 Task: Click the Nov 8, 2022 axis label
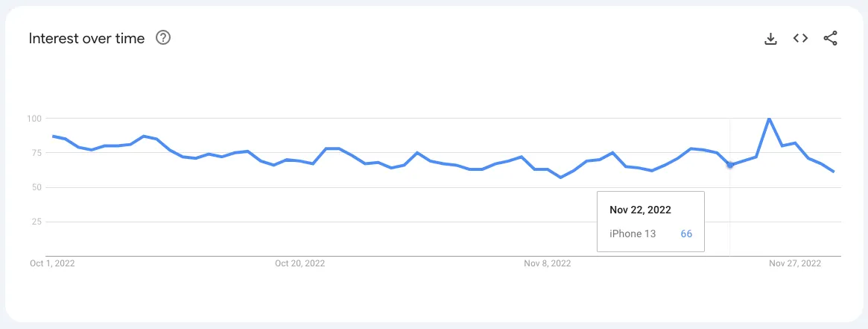point(548,263)
